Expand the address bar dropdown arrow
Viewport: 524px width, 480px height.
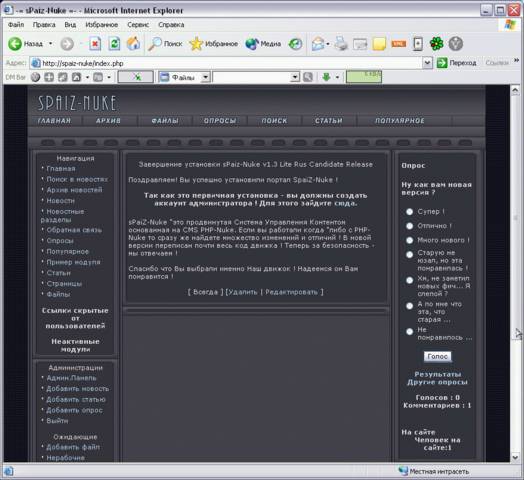point(427,63)
